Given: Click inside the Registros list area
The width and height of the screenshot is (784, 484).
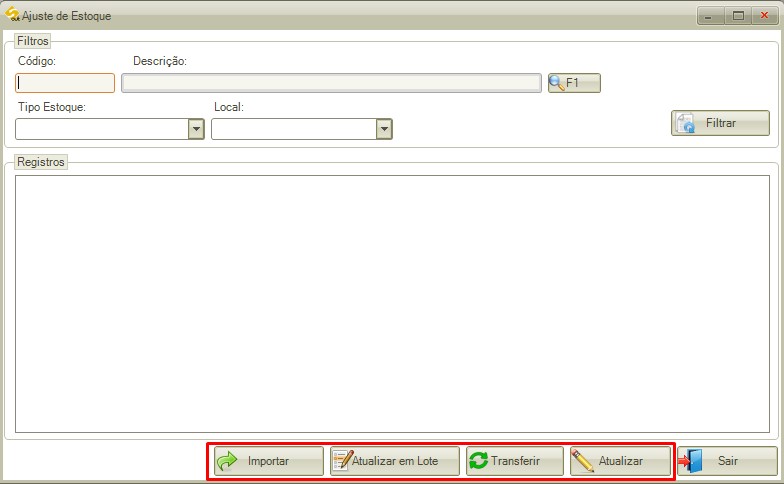Looking at the screenshot, I should coord(392,304).
